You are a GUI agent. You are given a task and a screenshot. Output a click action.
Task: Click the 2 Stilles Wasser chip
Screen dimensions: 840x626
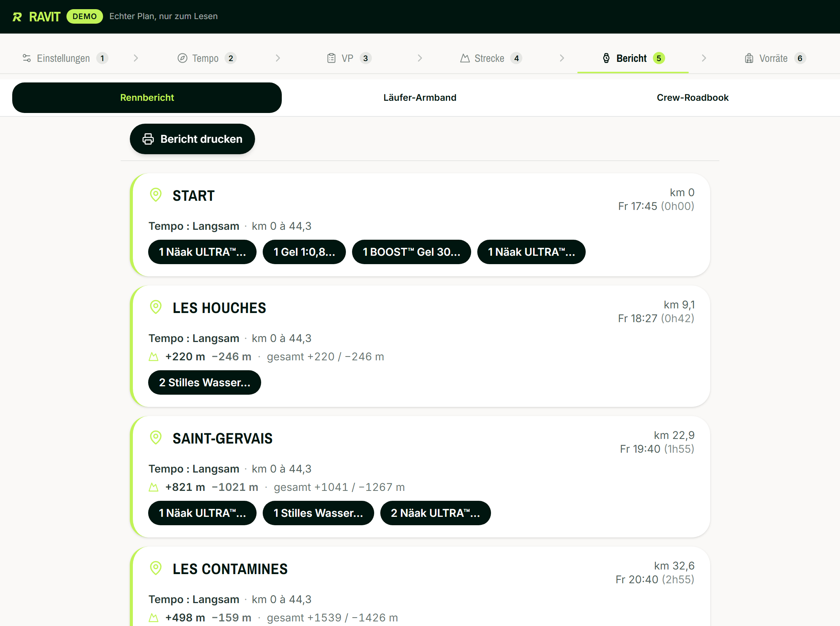205,382
